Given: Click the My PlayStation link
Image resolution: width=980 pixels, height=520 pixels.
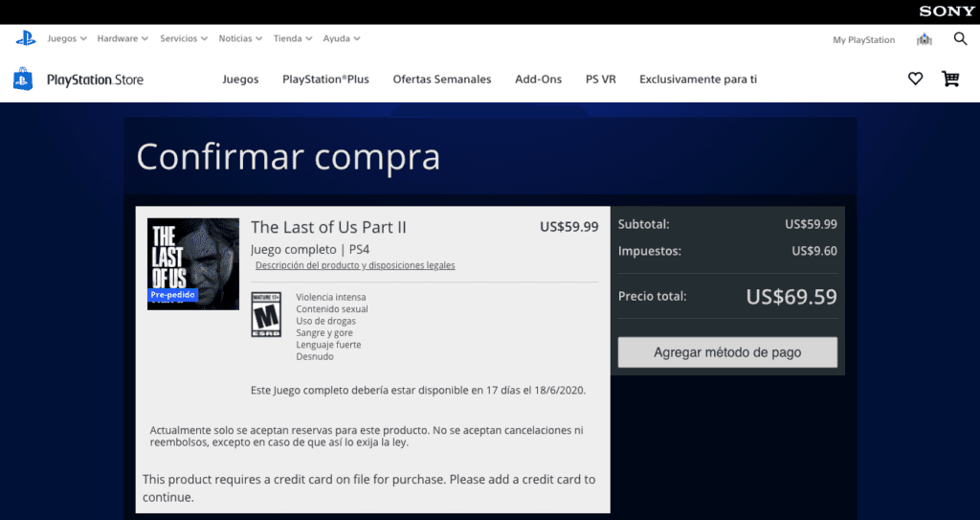Looking at the screenshot, I should tap(864, 39).
